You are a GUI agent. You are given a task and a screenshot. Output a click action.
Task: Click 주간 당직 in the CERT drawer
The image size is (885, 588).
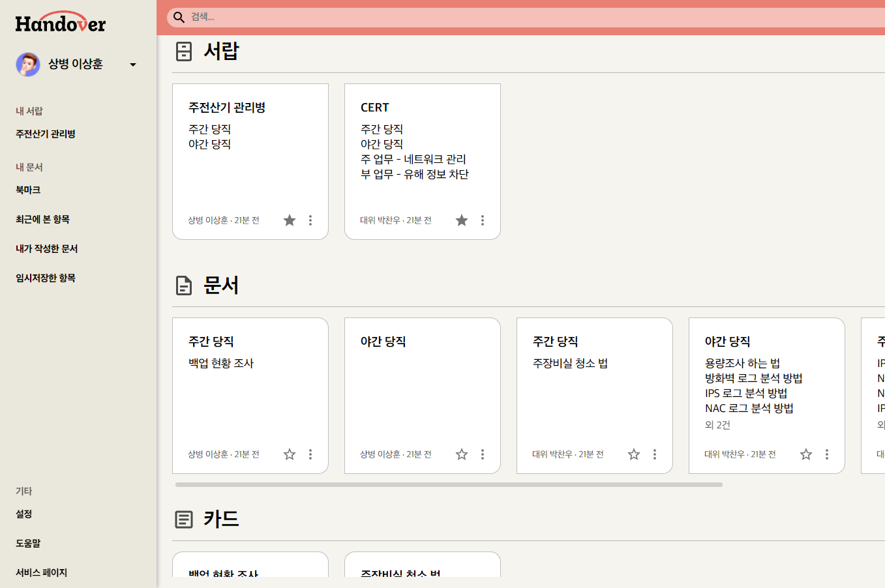(x=382, y=129)
